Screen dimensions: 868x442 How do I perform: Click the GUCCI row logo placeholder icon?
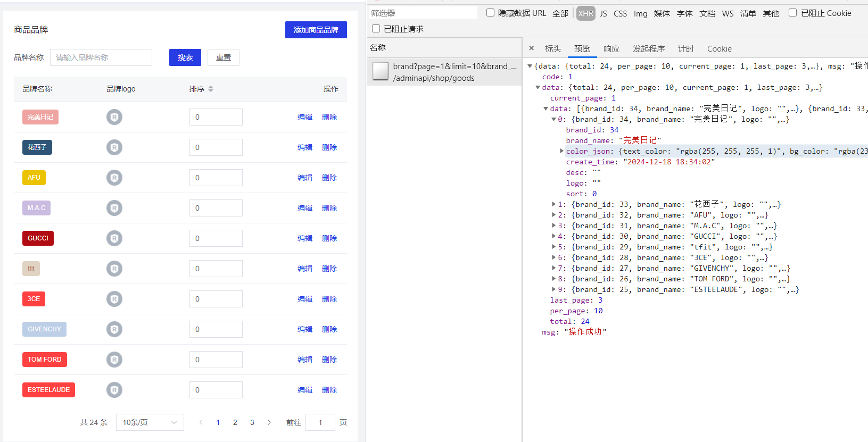coord(114,238)
